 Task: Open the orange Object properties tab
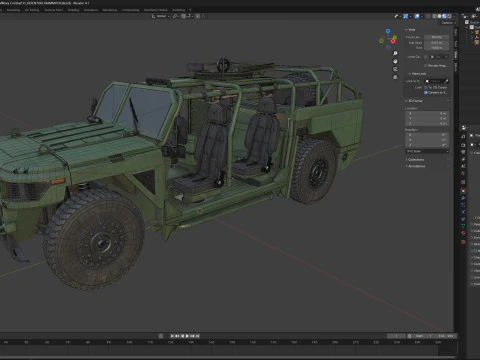pos(463,191)
